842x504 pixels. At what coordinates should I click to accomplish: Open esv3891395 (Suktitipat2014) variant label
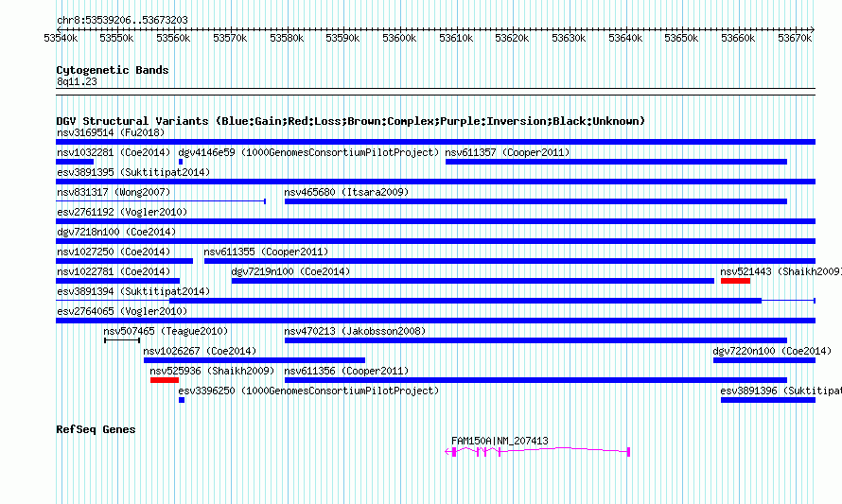coord(133,172)
